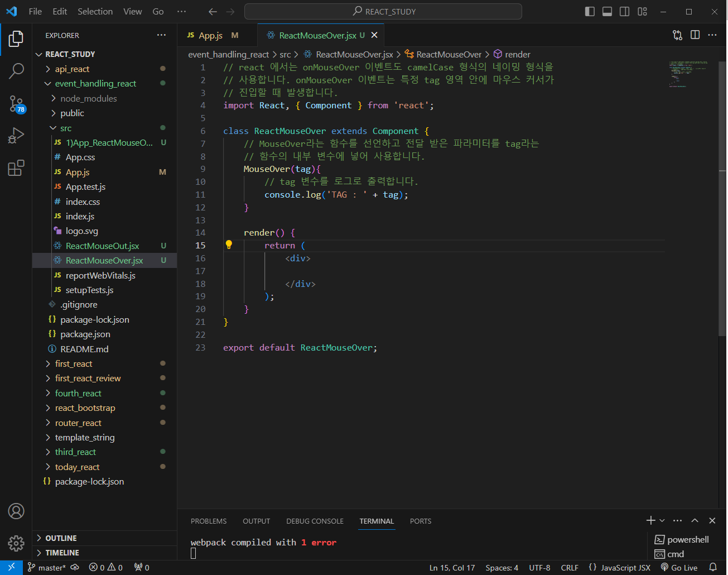Switch to the PROBLEMS panel tab
Image resolution: width=728 pixels, height=575 pixels.
pos(209,521)
